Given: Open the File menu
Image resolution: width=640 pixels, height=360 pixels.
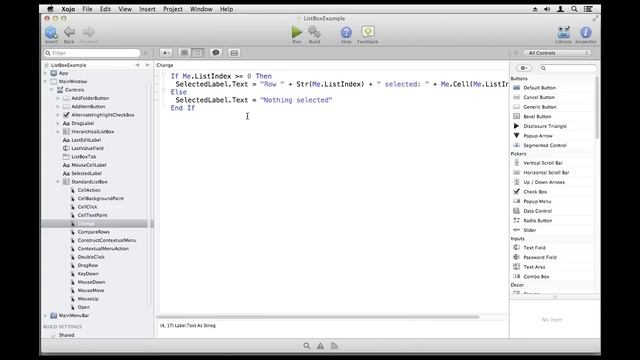Looking at the screenshot, I should point(87,9).
